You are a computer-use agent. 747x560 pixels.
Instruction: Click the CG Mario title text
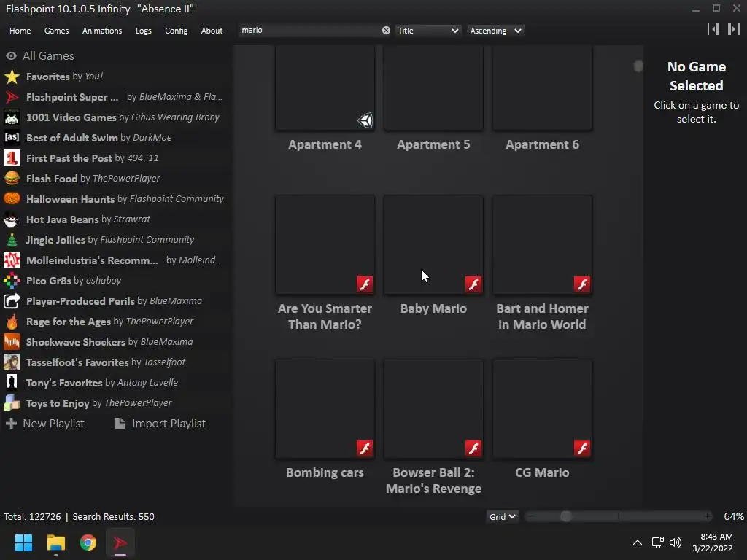pos(542,472)
